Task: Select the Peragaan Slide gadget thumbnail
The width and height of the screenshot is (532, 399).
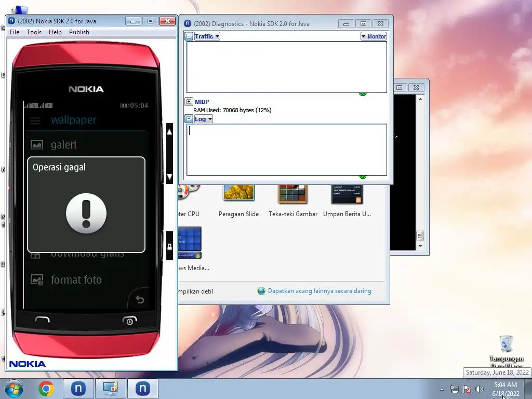Action: tap(239, 193)
